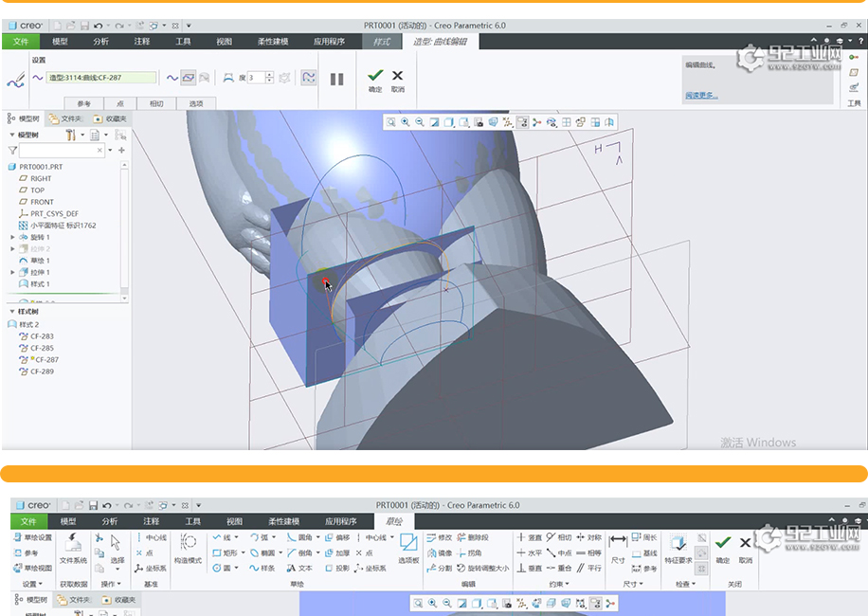Select free curve type icon in top window
868x616 pixels.
coord(172,78)
